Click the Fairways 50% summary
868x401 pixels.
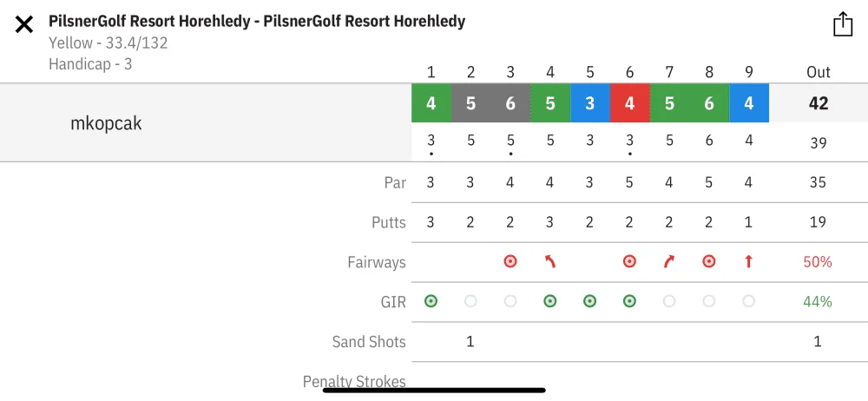pos(818,262)
